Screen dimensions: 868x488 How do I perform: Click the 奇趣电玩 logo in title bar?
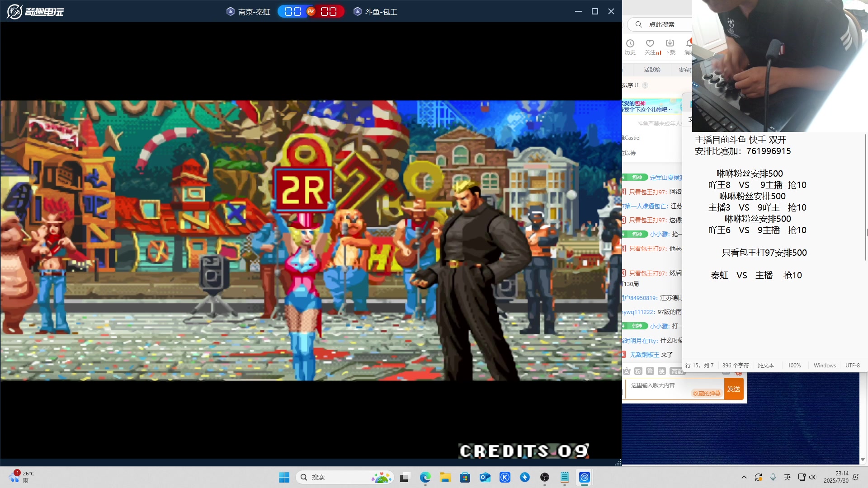pos(35,11)
